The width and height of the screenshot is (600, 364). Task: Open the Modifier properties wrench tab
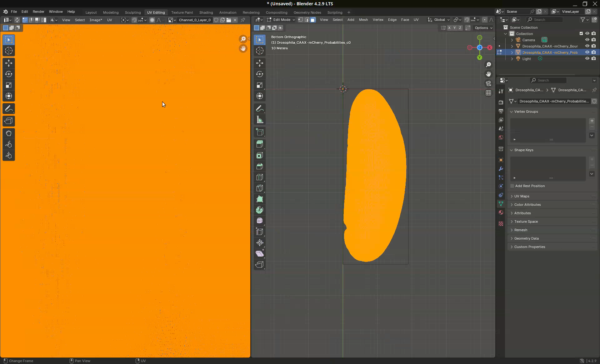(501, 169)
